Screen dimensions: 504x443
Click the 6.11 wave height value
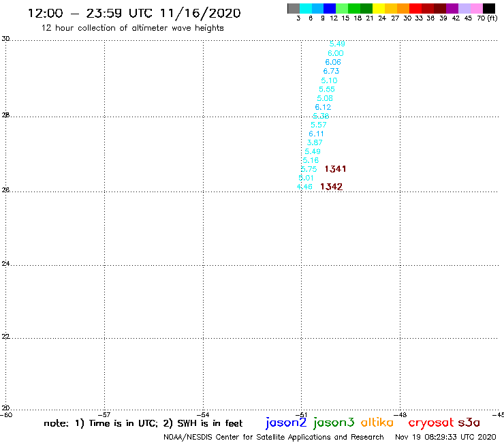point(316,134)
